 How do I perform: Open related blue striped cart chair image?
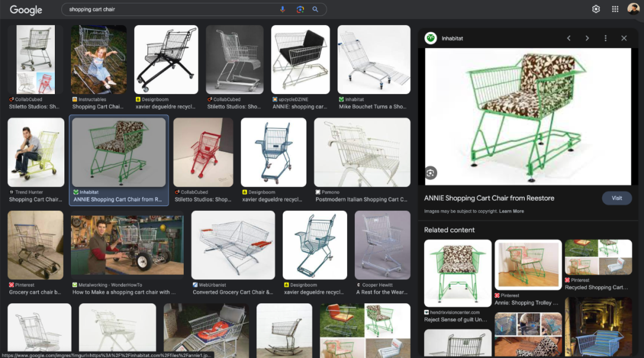(599, 327)
